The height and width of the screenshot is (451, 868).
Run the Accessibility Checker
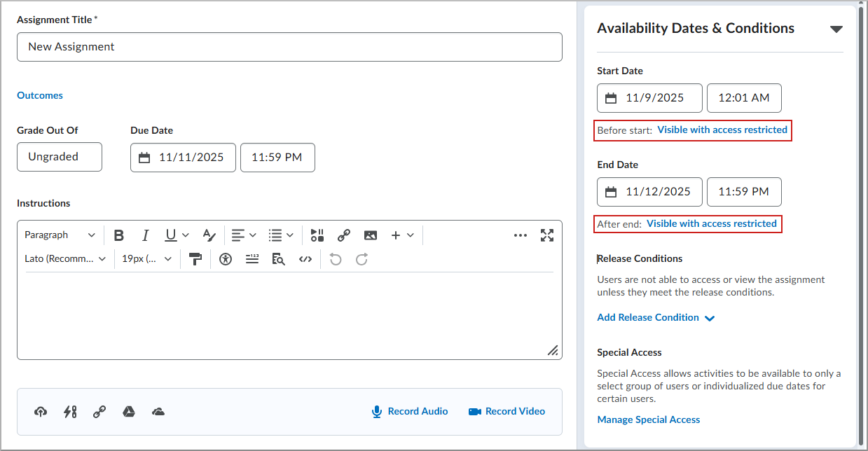coord(225,259)
